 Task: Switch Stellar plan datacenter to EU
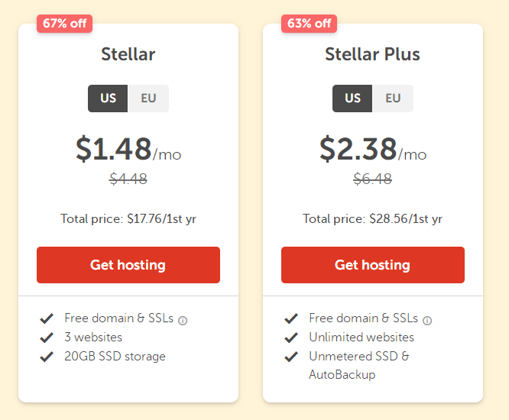148,99
